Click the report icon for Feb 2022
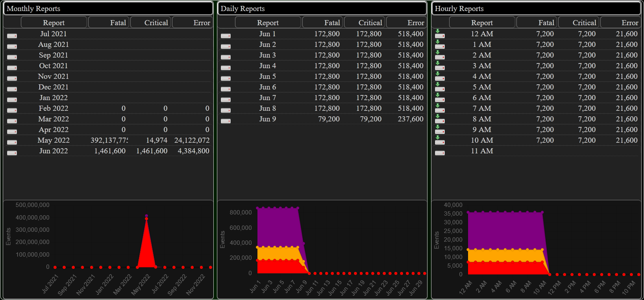 click(x=12, y=110)
